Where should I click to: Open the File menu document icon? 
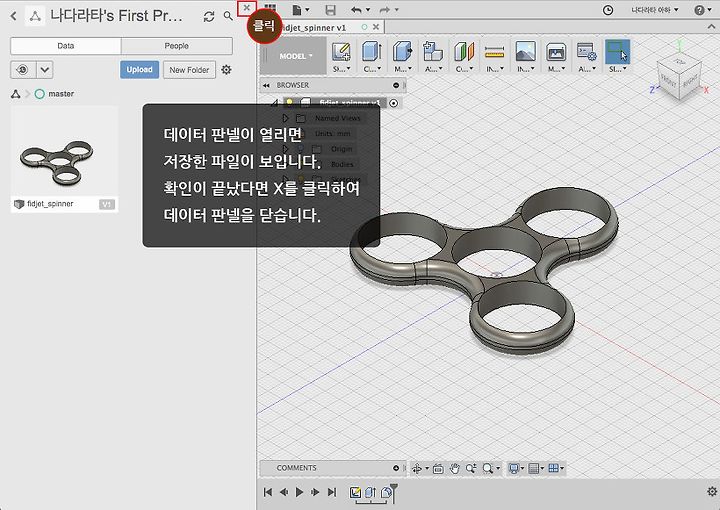click(297, 10)
